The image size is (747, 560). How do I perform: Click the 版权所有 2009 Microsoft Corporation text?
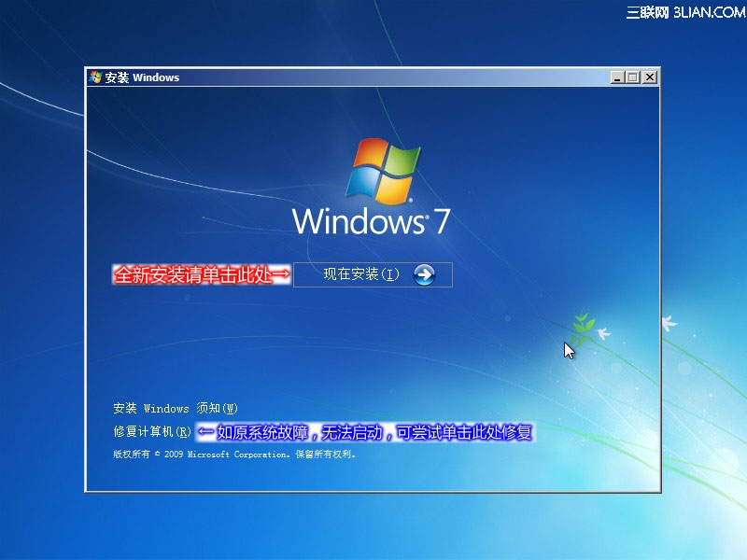234,455
